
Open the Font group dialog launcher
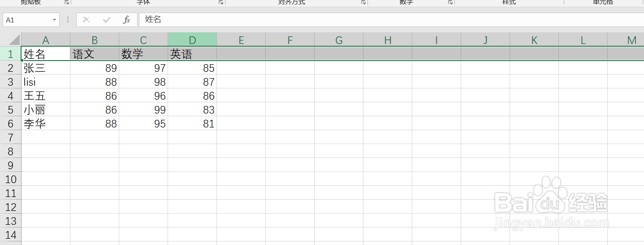click(x=221, y=2)
